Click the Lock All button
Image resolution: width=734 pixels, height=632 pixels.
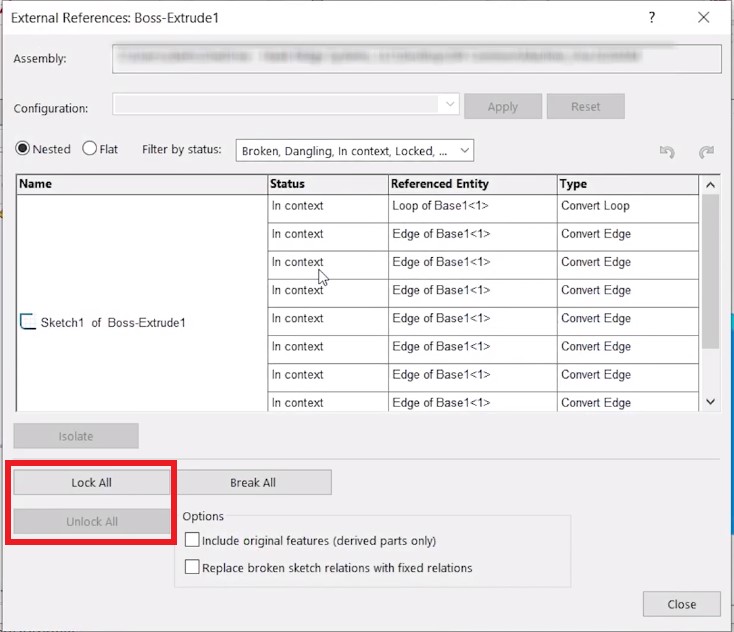(91, 482)
